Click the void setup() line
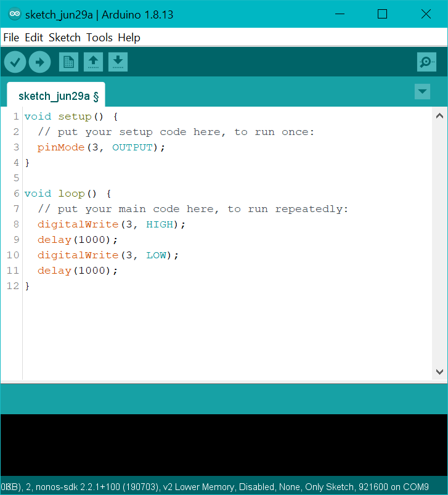Image resolution: width=448 pixels, height=495 pixels. (71, 117)
